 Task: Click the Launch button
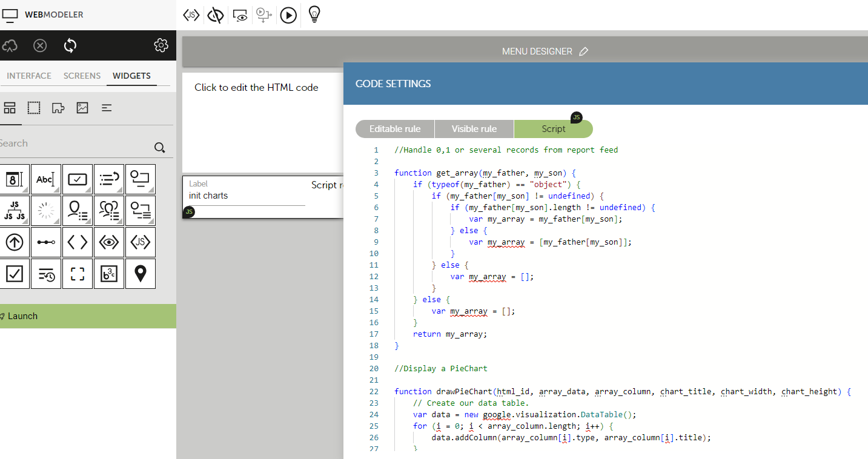[x=88, y=316]
